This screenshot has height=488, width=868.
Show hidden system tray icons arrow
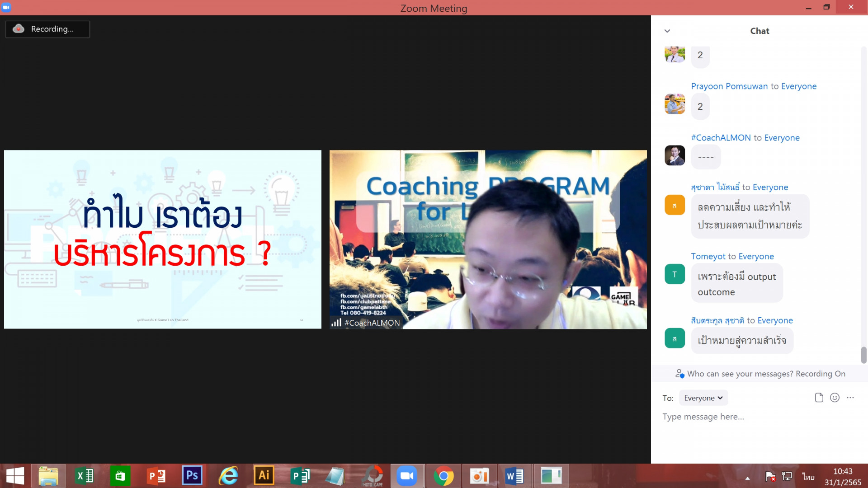(747, 478)
